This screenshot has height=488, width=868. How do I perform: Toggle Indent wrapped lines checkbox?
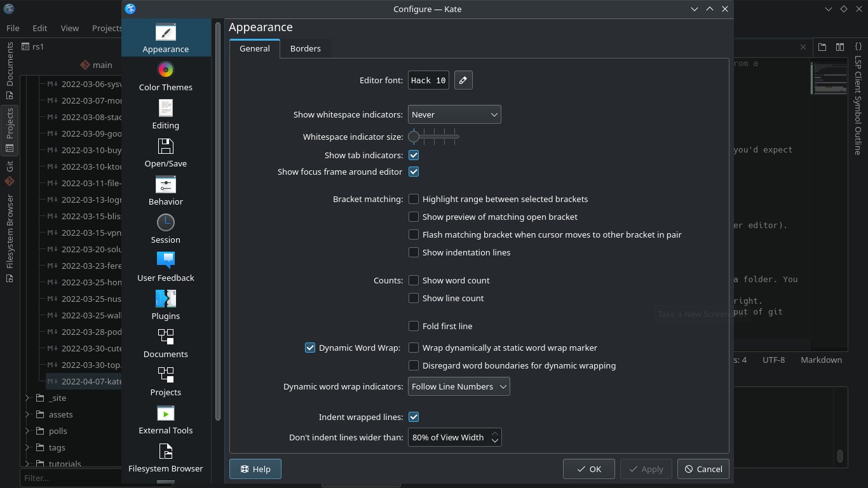point(414,417)
